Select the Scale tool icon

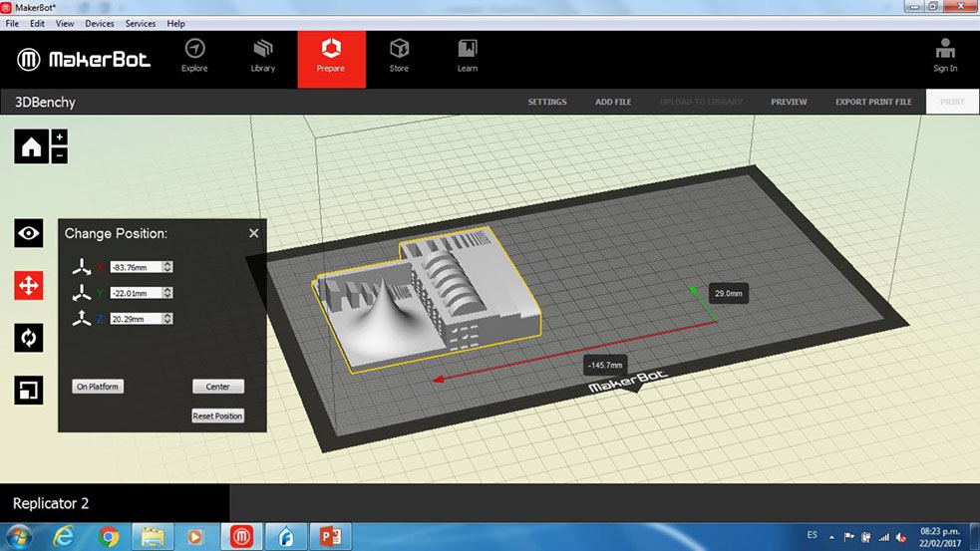click(29, 390)
